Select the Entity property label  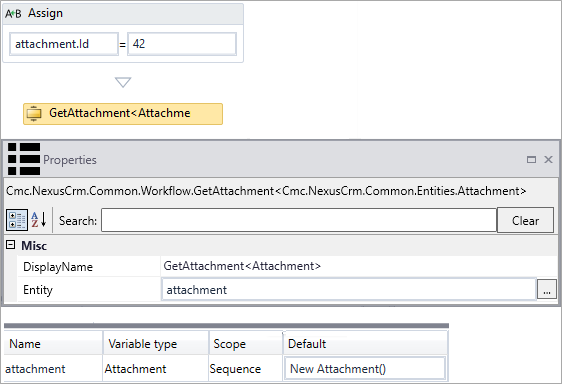pos(38,290)
